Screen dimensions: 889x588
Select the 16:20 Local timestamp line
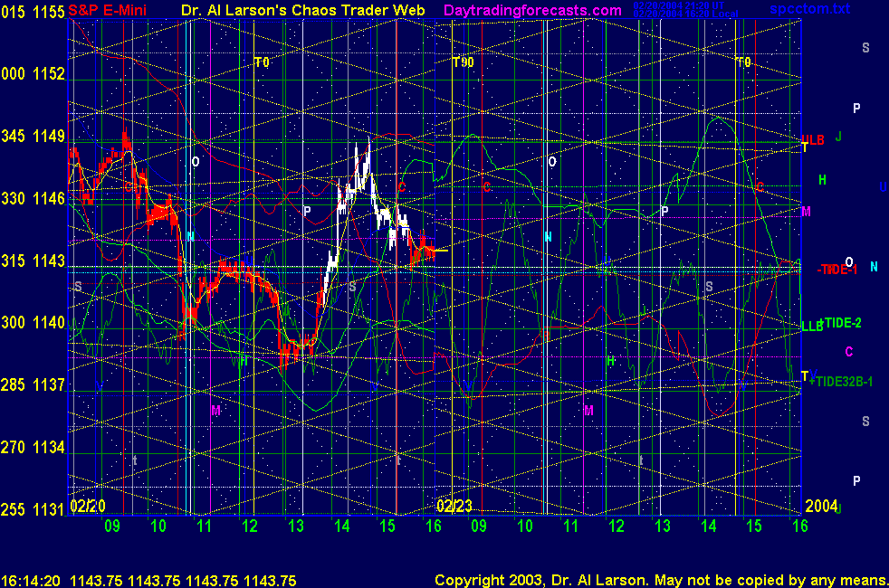tap(685, 14)
